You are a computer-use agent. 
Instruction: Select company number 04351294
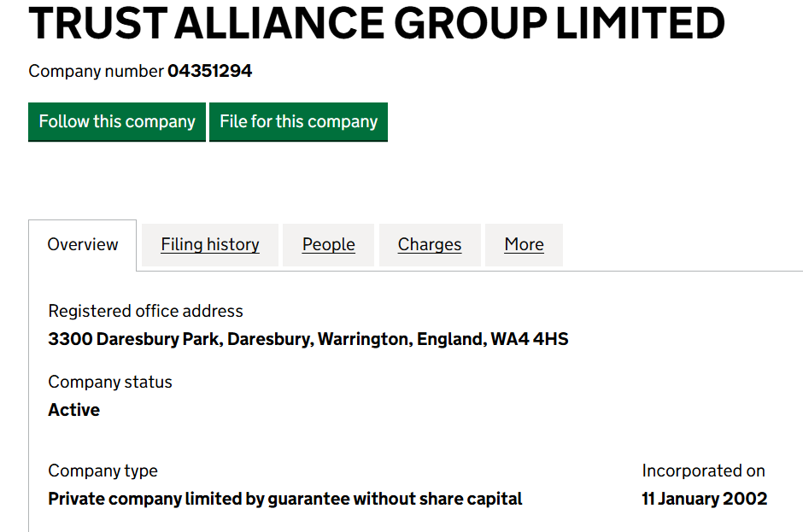pyautogui.click(x=210, y=71)
